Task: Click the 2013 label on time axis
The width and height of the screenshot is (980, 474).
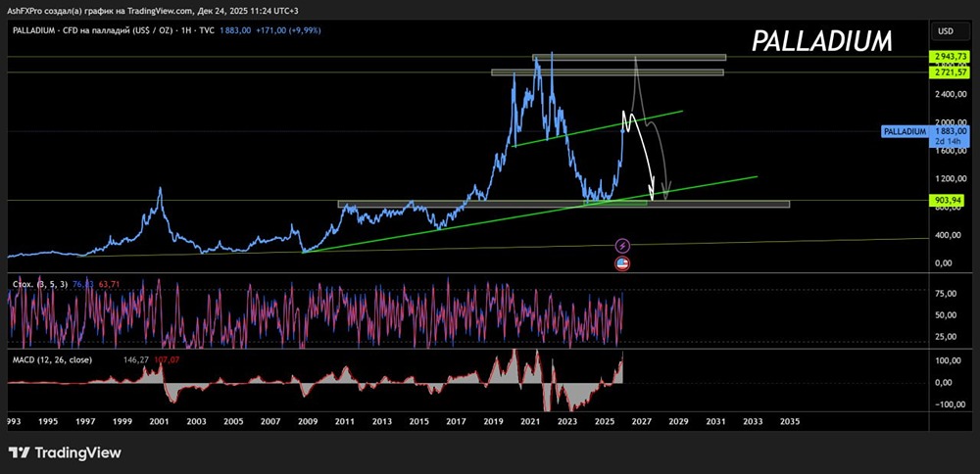Action: (382, 421)
